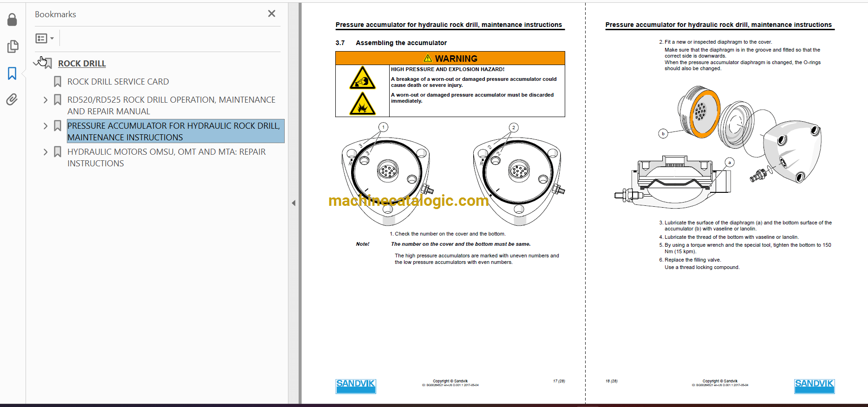This screenshot has height=407, width=868.
Task: Click the left page header title
Action: point(449,25)
